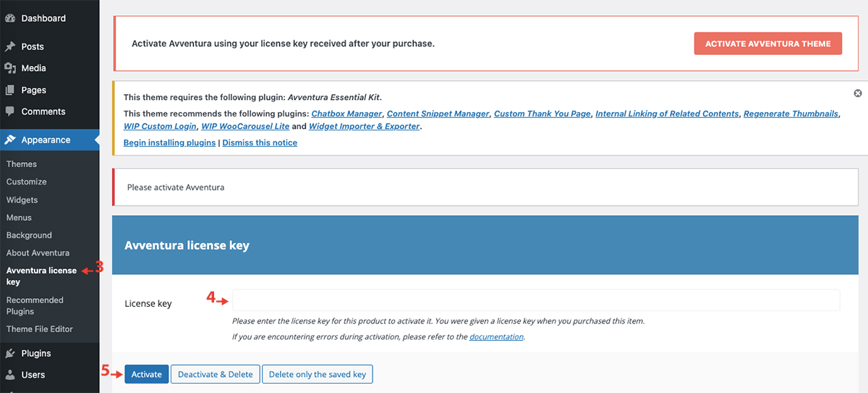Click Deactivate & Delete button

coord(216,374)
